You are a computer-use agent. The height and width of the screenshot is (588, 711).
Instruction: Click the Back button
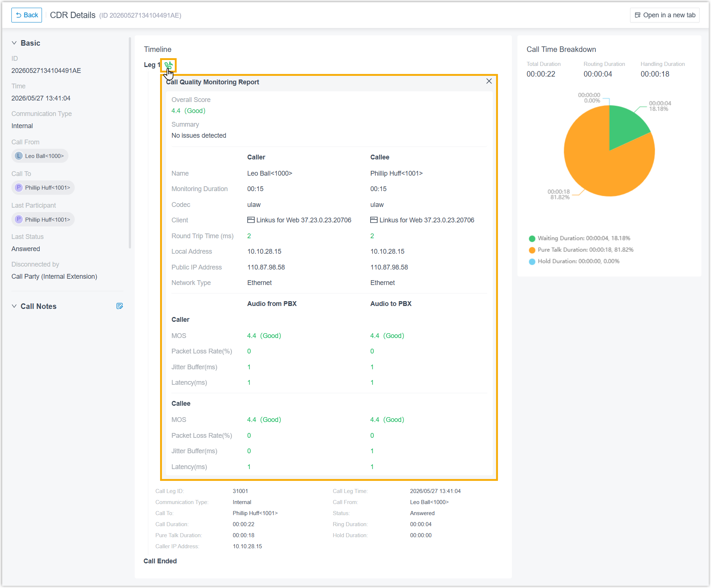coord(26,15)
